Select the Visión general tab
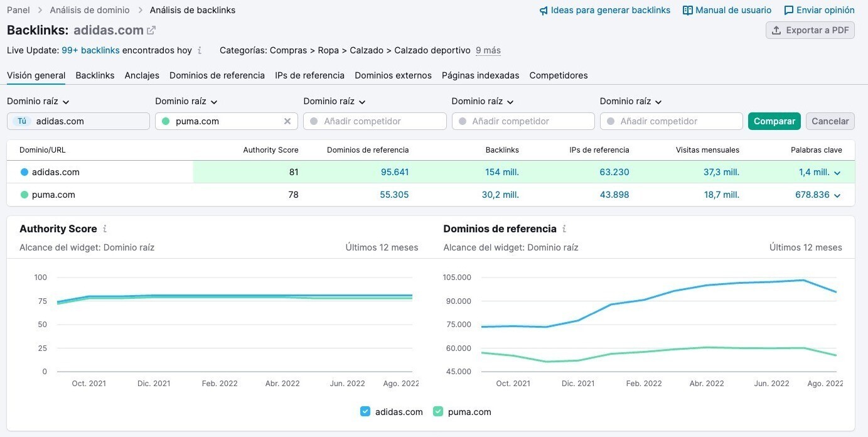 click(x=36, y=75)
